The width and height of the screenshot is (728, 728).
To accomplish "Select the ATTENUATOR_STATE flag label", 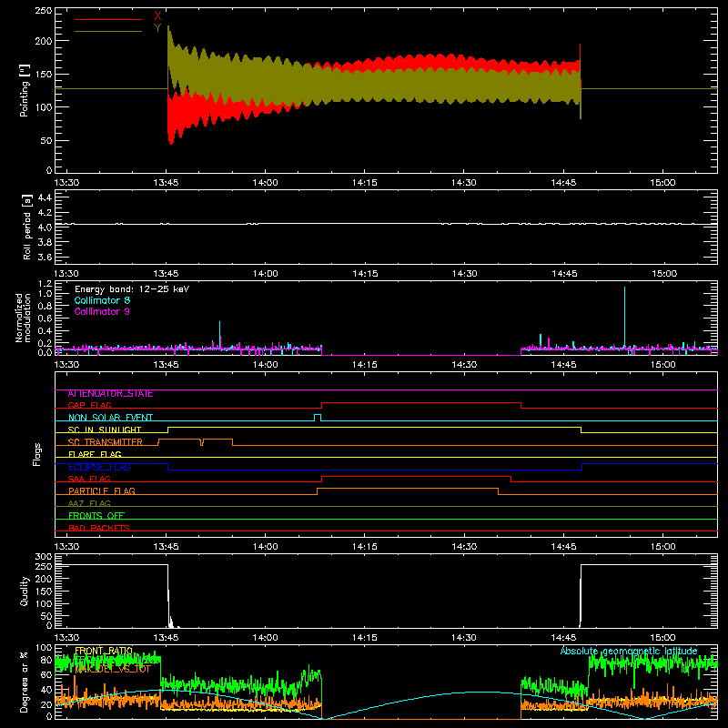I will [110, 394].
